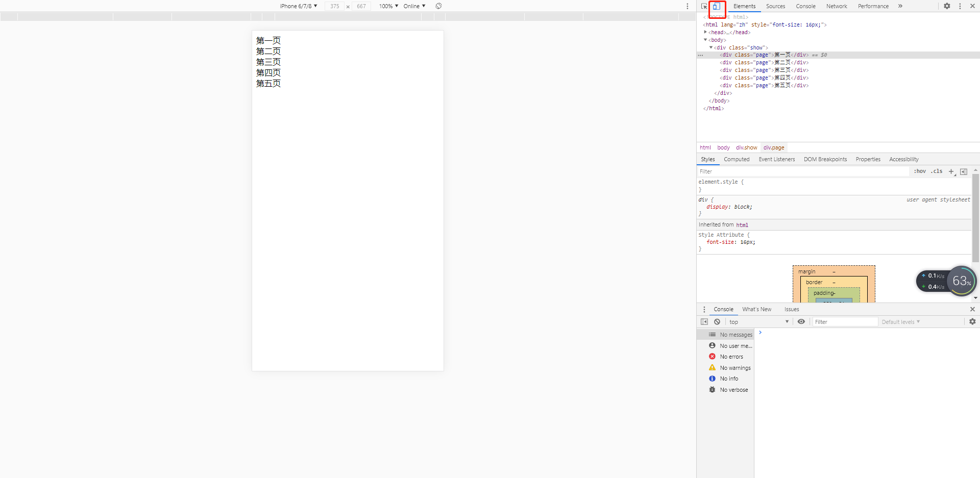The width and height of the screenshot is (980, 478).
Task: Open the Accessibility tab
Action: coord(903,159)
